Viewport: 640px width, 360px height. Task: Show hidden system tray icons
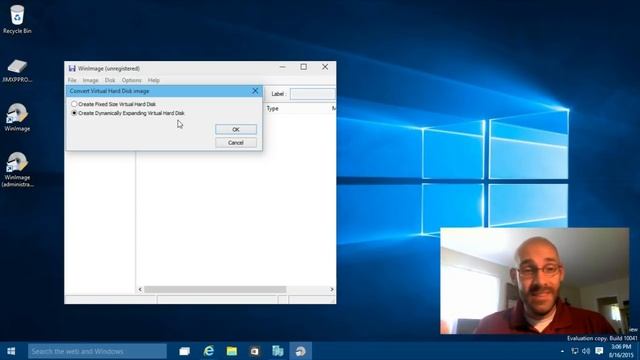point(562,351)
